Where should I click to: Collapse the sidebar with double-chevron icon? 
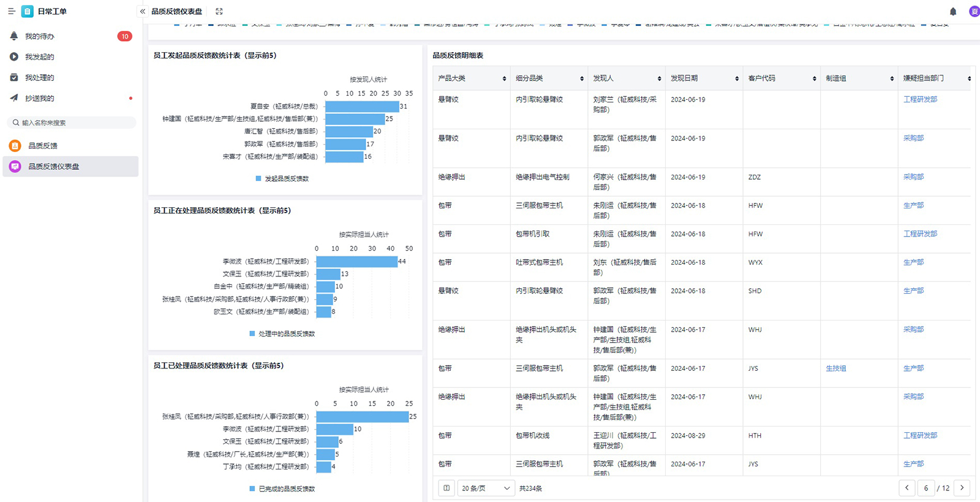click(x=143, y=11)
